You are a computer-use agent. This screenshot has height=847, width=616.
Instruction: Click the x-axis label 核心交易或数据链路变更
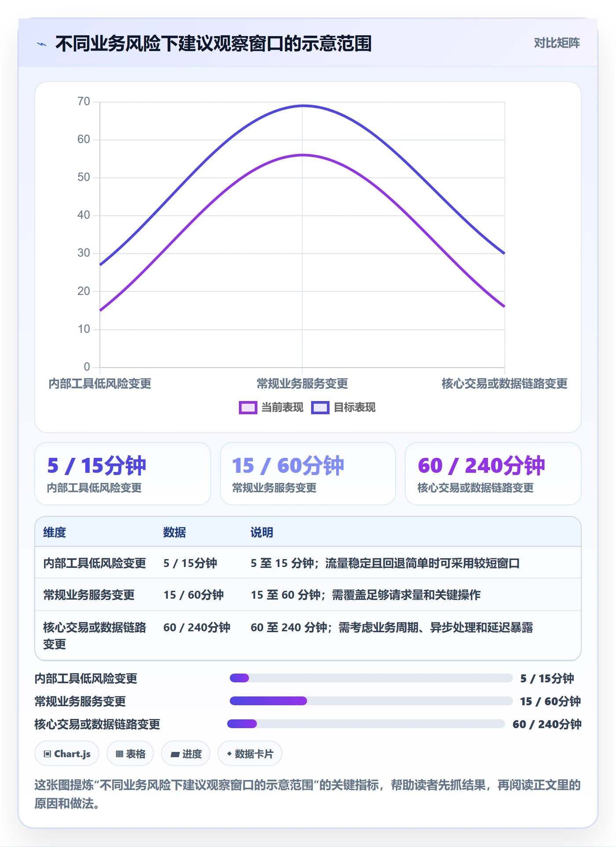pos(504,383)
